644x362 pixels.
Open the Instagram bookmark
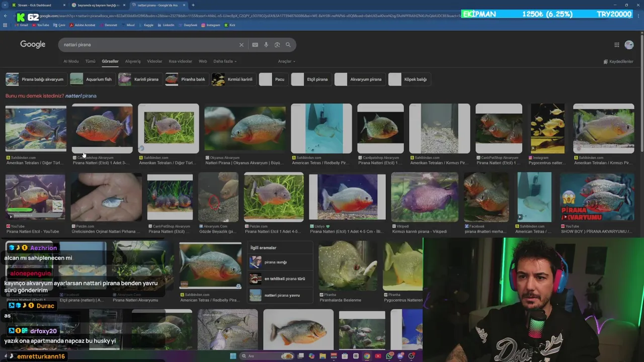point(210,25)
